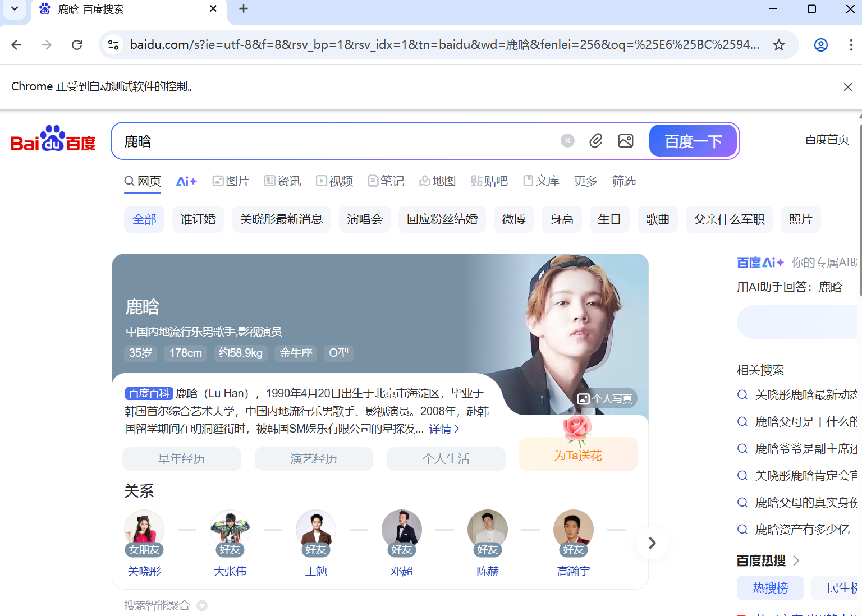Go to 百度首页
The width and height of the screenshot is (862, 616).
pos(827,139)
